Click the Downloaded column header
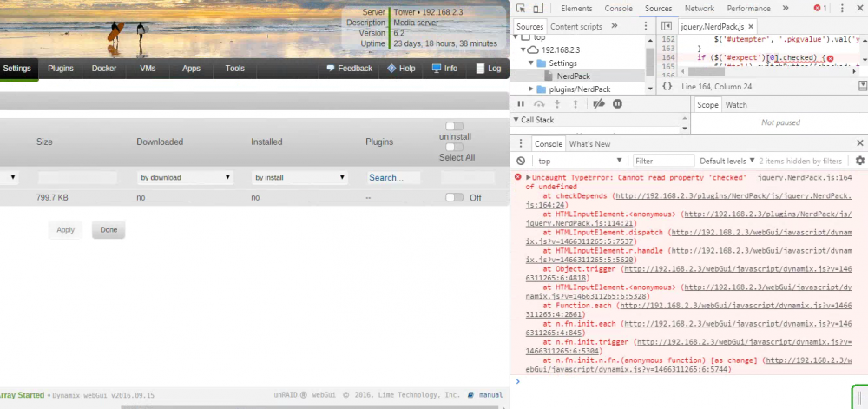This screenshot has width=868, height=409. click(x=160, y=142)
